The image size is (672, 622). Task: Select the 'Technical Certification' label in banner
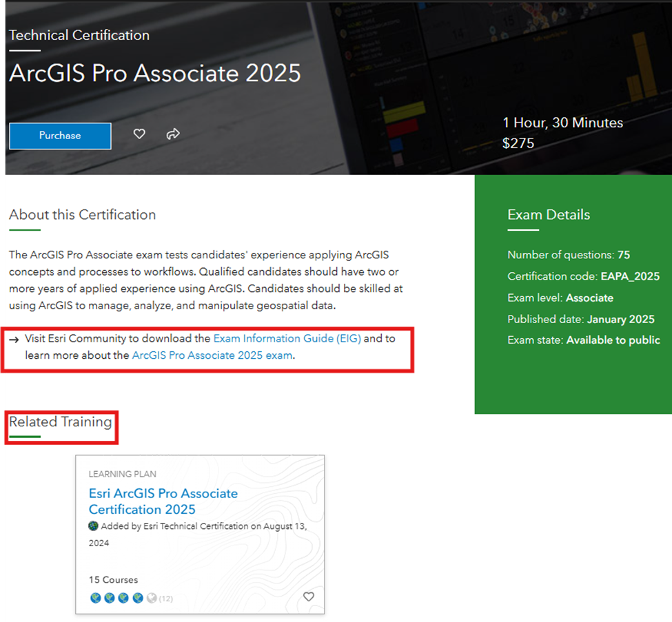tap(79, 35)
